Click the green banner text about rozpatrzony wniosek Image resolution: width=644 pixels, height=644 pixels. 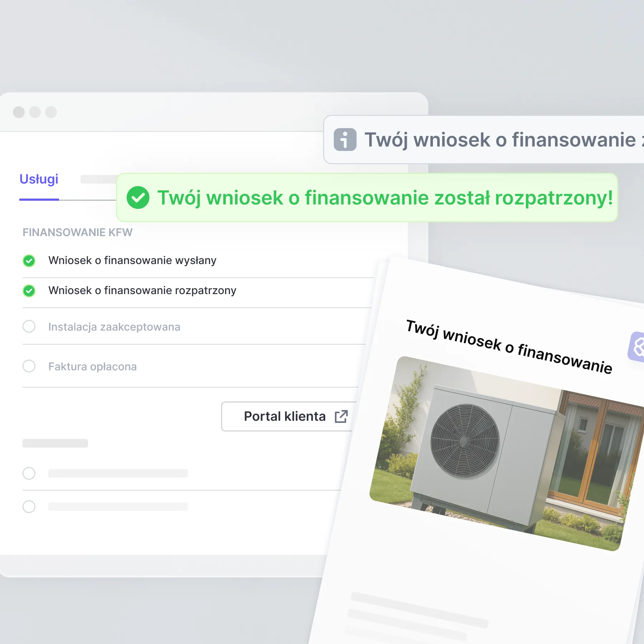point(385,198)
